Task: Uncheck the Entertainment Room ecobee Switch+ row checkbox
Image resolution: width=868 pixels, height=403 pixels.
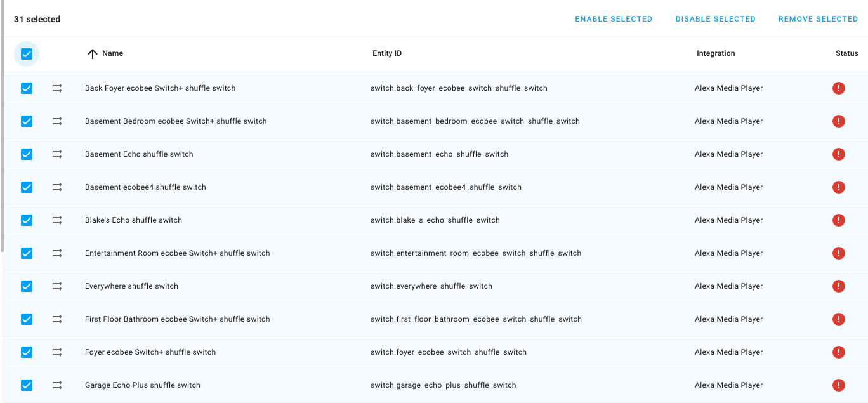Action: pyautogui.click(x=27, y=253)
